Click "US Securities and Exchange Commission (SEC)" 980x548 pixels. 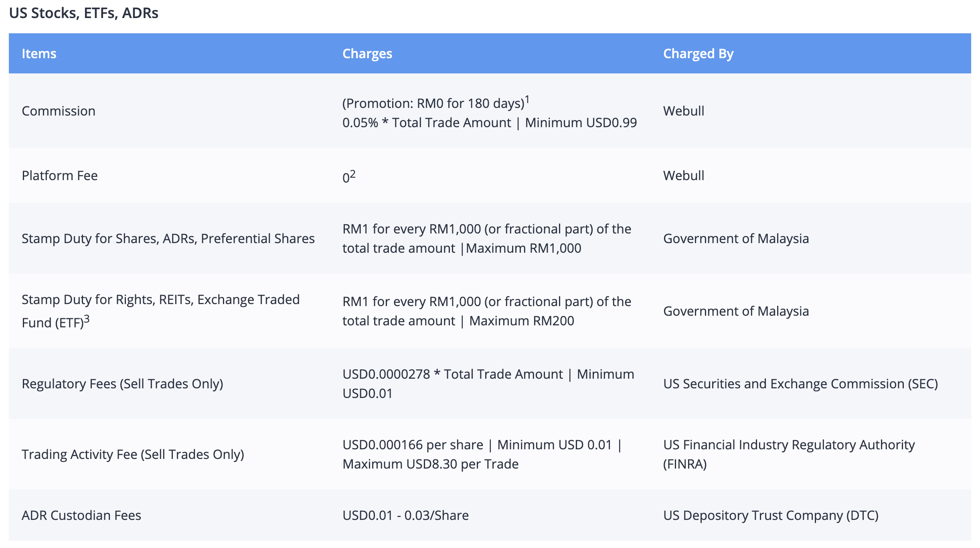click(800, 384)
